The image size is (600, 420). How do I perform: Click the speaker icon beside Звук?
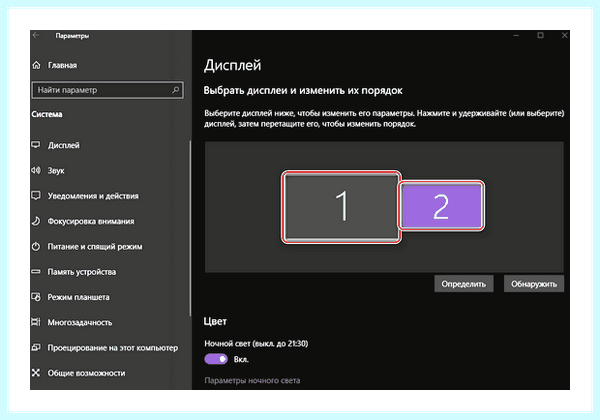pos(36,170)
